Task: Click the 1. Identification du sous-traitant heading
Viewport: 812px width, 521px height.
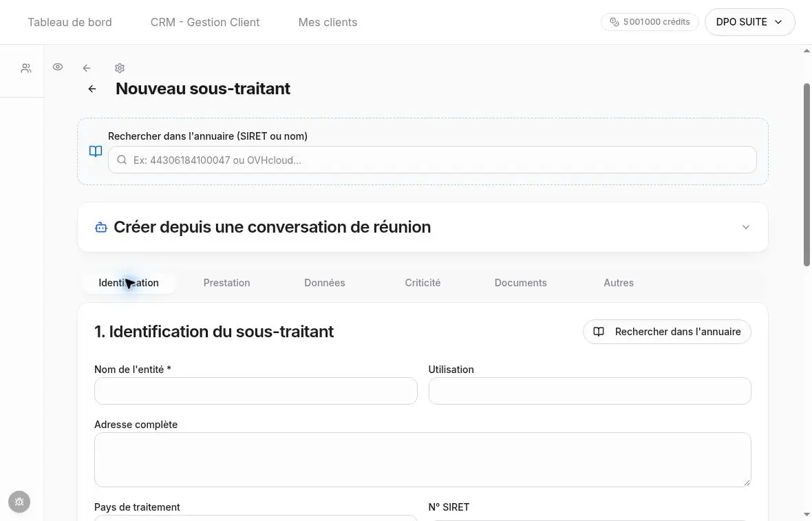Action: point(214,332)
